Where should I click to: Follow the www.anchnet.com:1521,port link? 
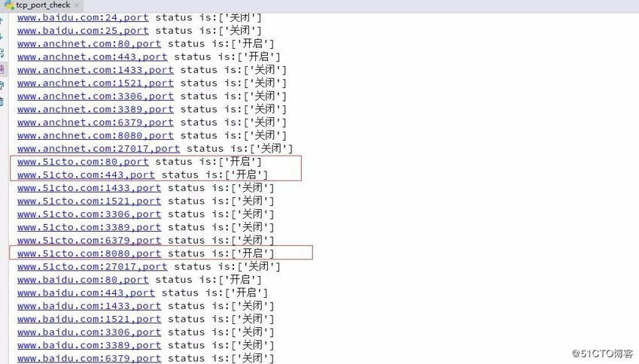point(96,83)
